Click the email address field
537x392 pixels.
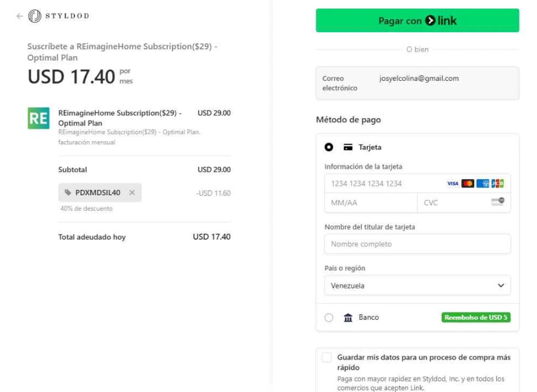pyautogui.click(x=417, y=83)
